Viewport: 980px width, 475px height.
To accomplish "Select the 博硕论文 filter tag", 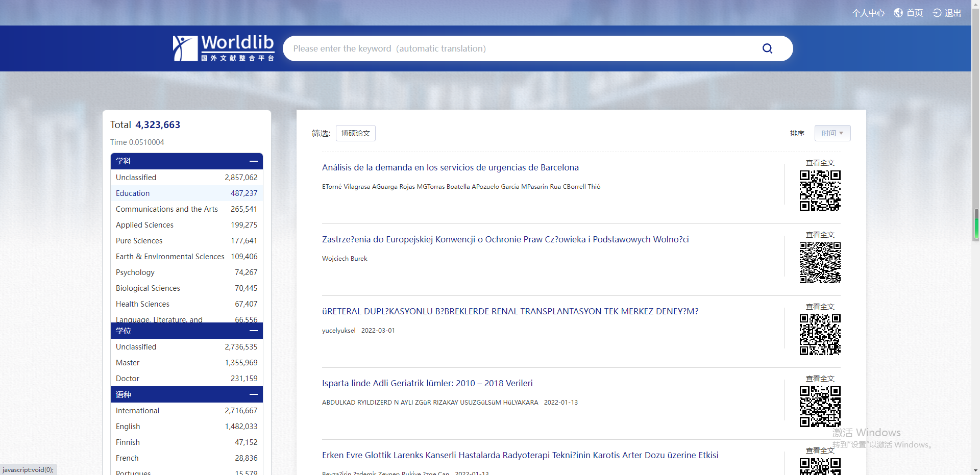I will [x=356, y=133].
